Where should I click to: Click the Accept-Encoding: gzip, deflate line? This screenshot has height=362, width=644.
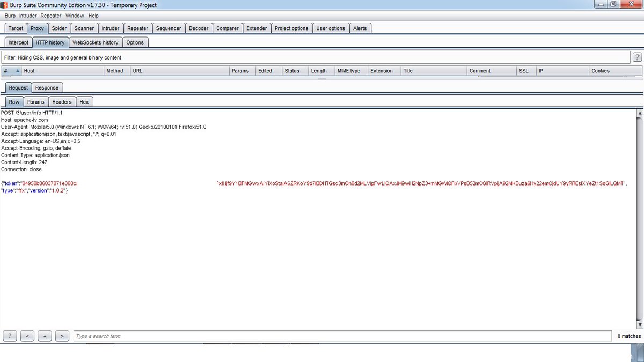coord(36,148)
